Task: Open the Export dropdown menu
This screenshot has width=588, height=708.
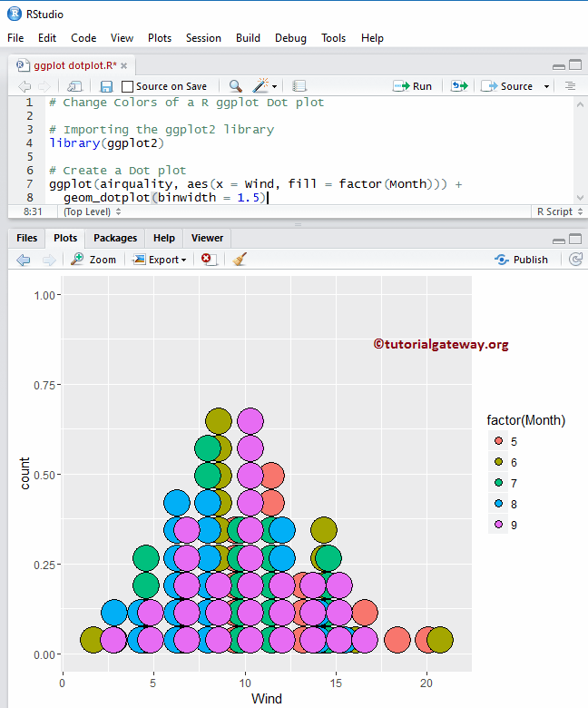Action: 160,259
